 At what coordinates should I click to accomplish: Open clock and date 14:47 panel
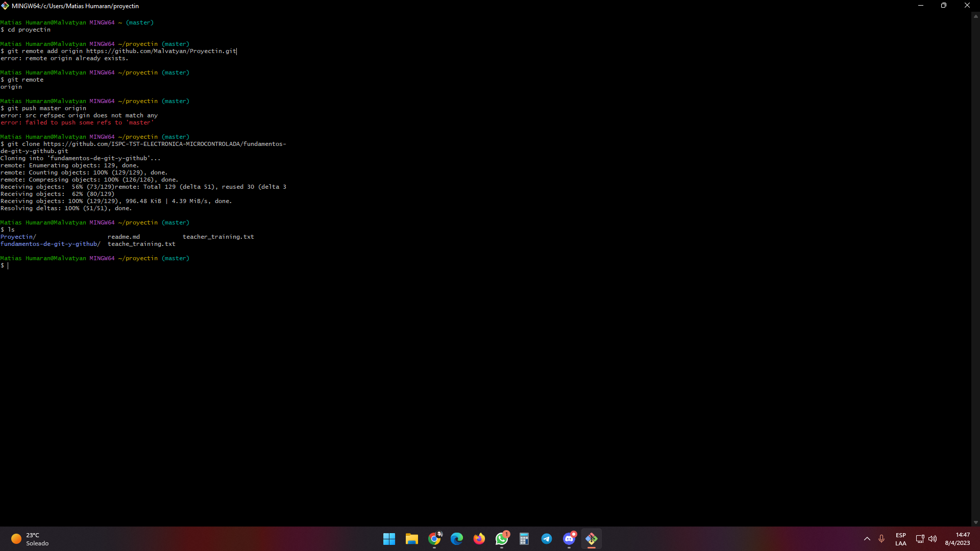[x=957, y=539]
